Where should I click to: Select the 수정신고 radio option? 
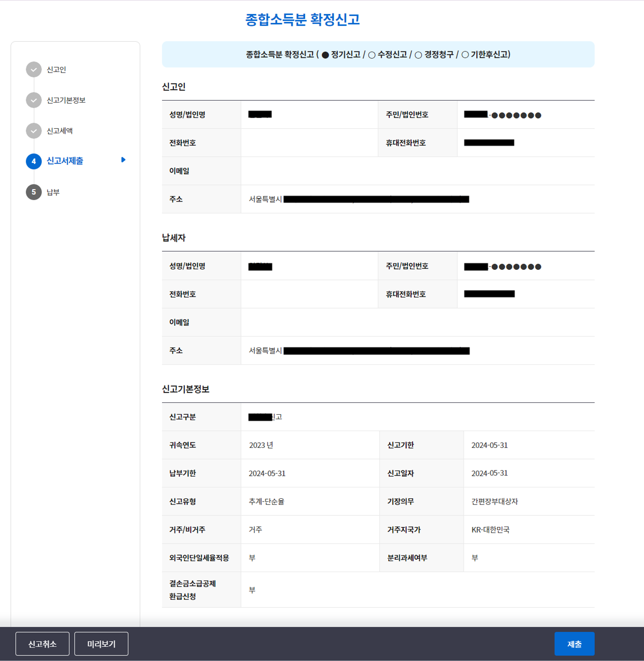coord(372,55)
